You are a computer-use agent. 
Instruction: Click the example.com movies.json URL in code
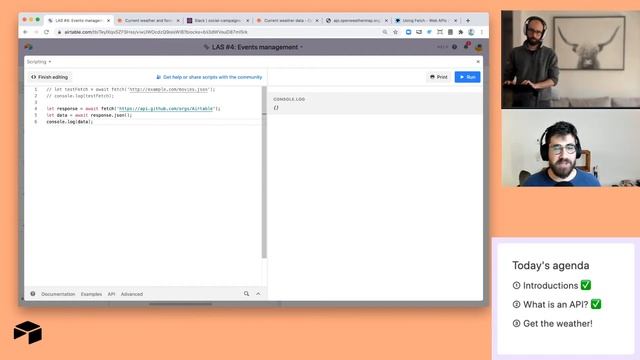[x=169, y=89]
